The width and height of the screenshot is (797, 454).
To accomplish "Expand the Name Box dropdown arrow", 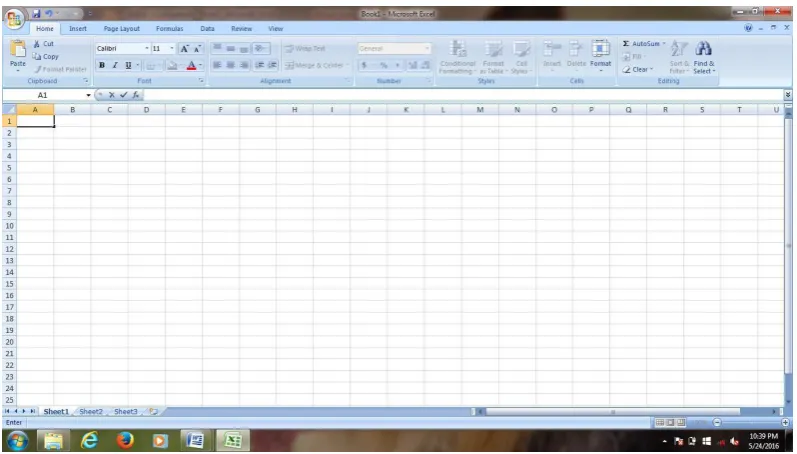I will point(88,95).
